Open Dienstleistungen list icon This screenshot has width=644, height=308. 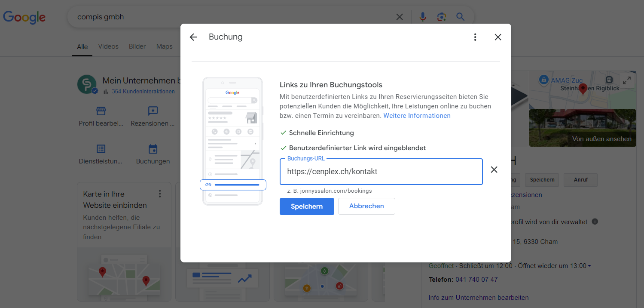pyautogui.click(x=101, y=149)
